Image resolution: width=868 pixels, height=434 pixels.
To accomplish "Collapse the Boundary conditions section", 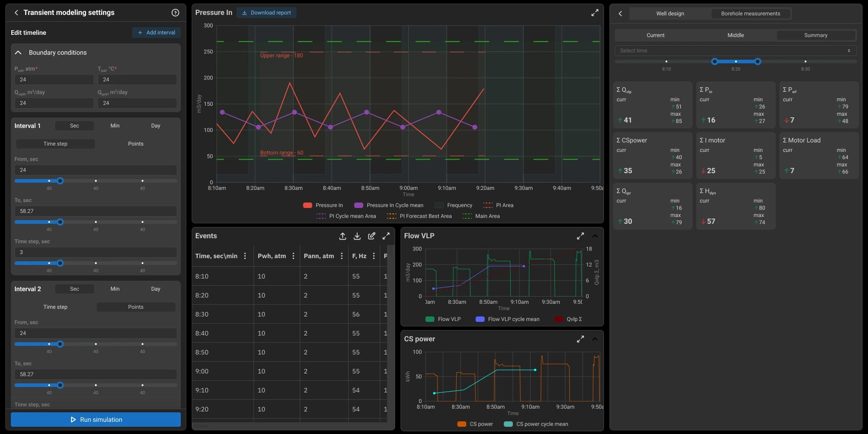I will pos(18,52).
